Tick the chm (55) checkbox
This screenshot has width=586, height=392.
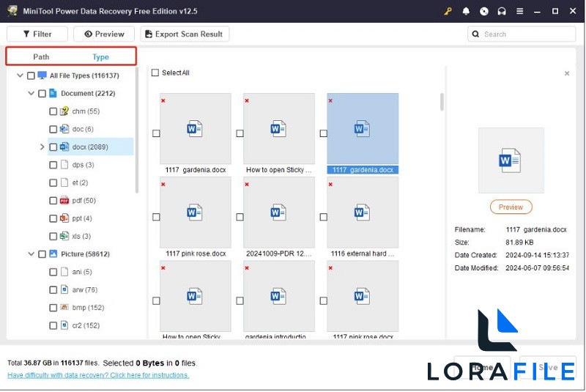click(x=53, y=111)
